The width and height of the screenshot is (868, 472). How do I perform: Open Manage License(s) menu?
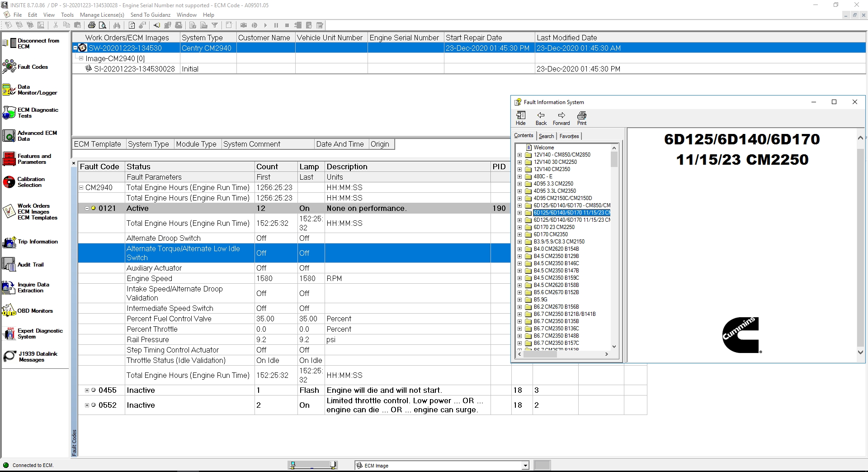tap(102, 15)
